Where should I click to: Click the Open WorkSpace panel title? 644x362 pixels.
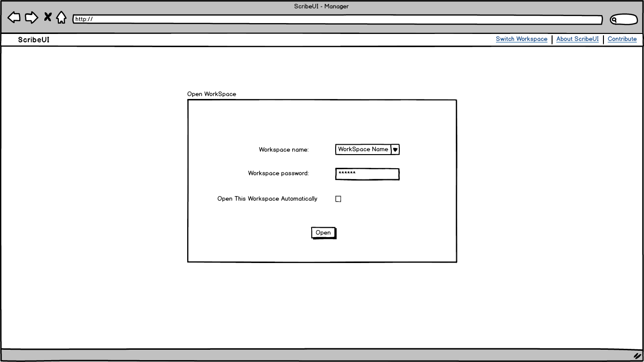point(212,94)
